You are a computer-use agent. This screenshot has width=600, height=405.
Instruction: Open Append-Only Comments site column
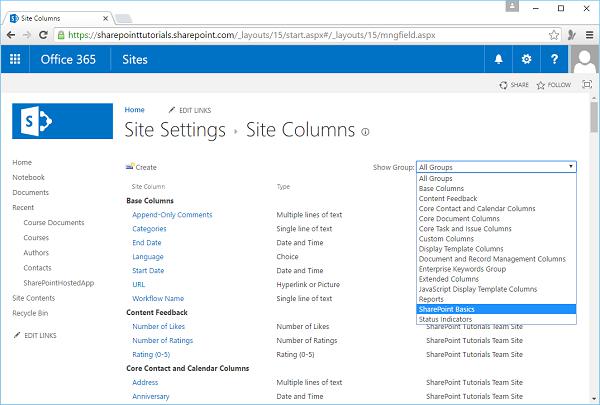tap(172, 215)
